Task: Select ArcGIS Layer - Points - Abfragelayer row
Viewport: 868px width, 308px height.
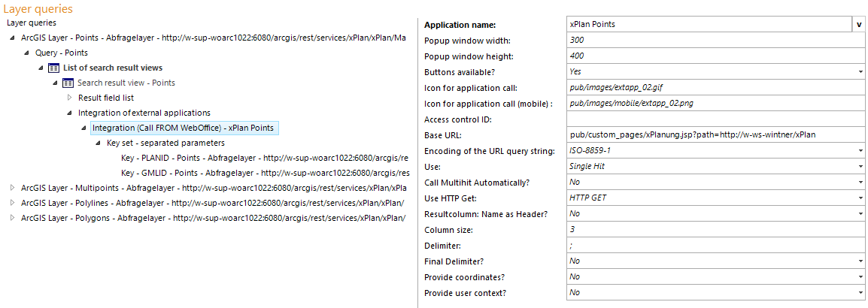Action: [x=214, y=38]
